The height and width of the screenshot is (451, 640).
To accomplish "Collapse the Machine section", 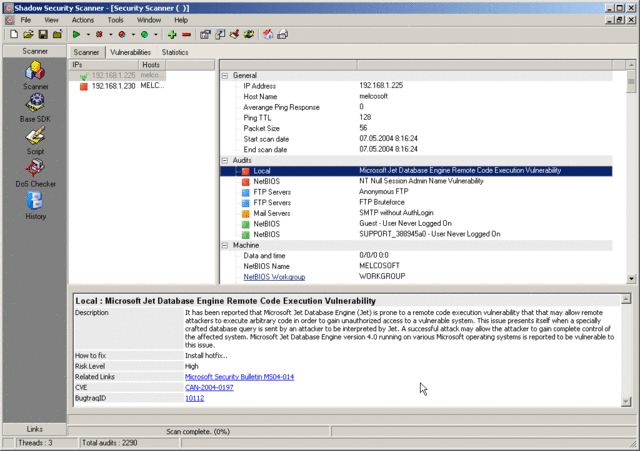I will 225,246.
